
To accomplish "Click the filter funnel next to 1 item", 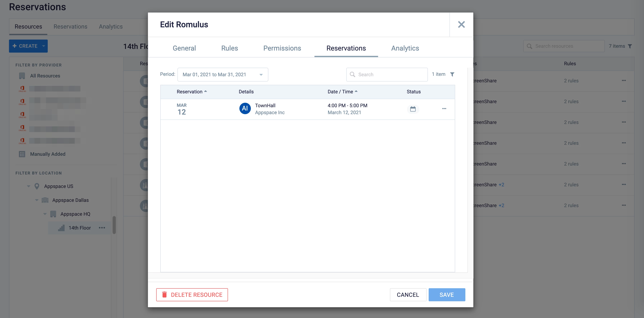I will coord(452,74).
